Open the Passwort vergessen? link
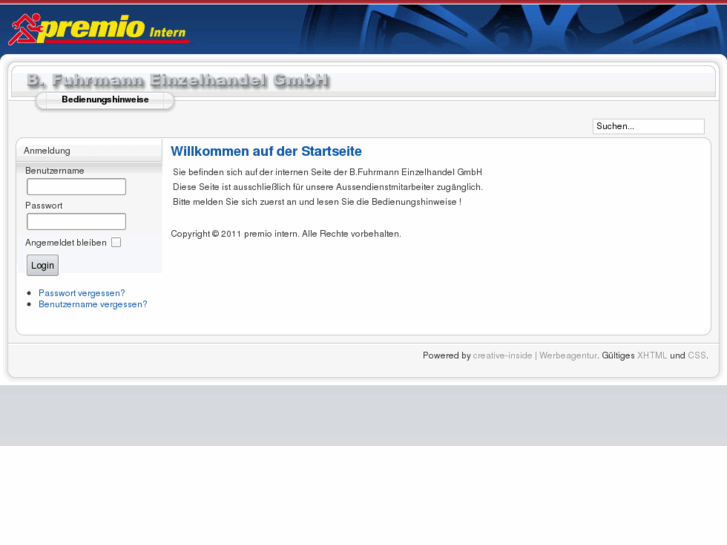This screenshot has width=727, height=545. [82, 293]
